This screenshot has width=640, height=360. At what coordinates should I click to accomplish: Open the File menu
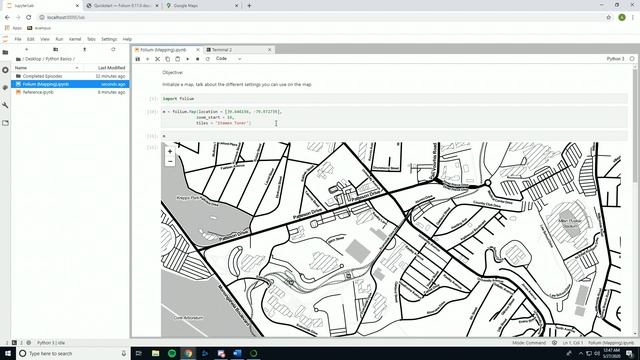pyautogui.click(x=18, y=39)
